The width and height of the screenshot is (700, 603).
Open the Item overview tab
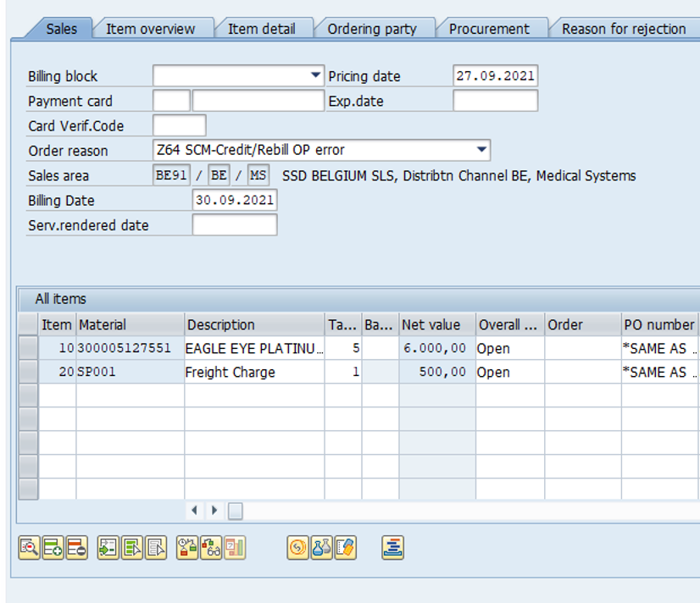(x=151, y=29)
